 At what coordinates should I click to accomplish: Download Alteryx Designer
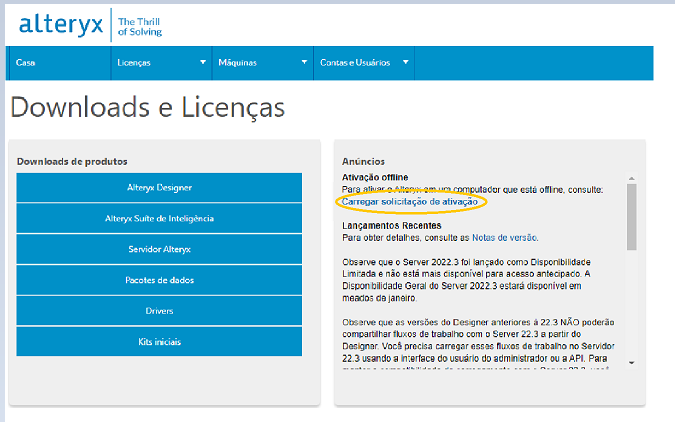tap(159, 188)
